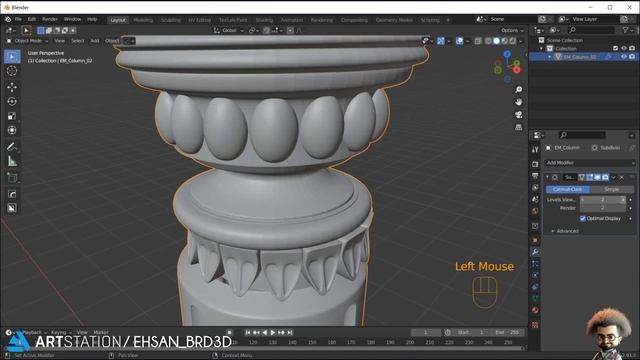Image resolution: width=640 pixels, height=360 pixels.
Task: Open the Edit menu
Action: pyautogui.click(x=32, y=19)
